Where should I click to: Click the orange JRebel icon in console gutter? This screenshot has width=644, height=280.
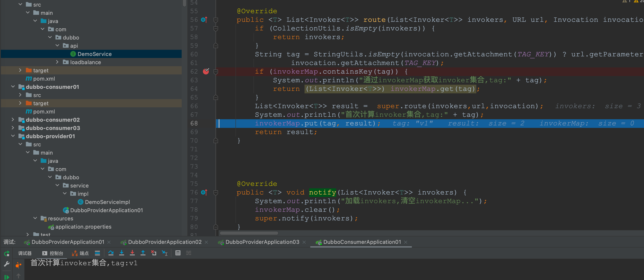(18, 265)
